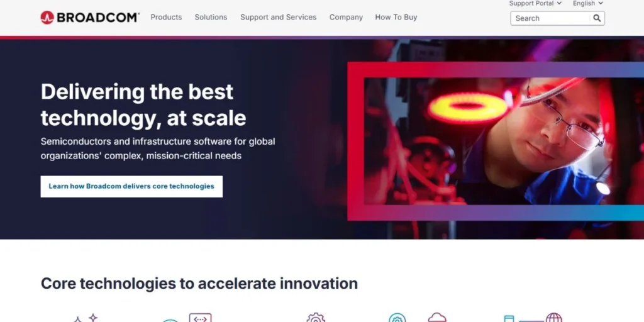Click the Core technologies to accelerate innovation heading
The image size is (644, 322).
199,284
